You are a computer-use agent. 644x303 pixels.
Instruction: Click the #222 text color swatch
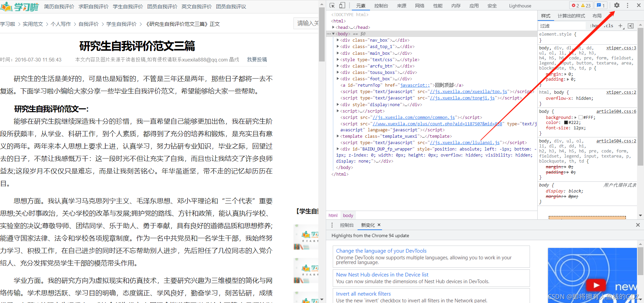click(566, 123)
